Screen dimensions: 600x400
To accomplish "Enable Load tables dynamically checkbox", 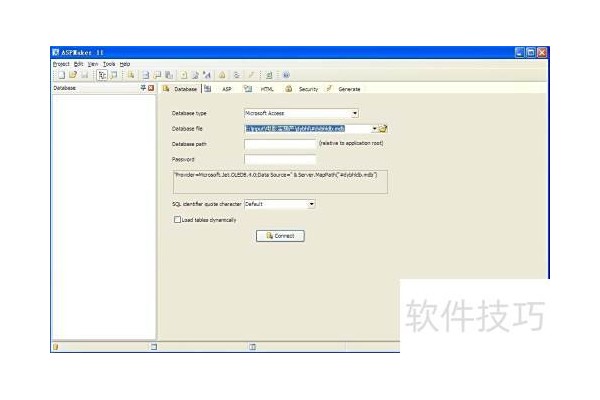I will tap(177, 220).
